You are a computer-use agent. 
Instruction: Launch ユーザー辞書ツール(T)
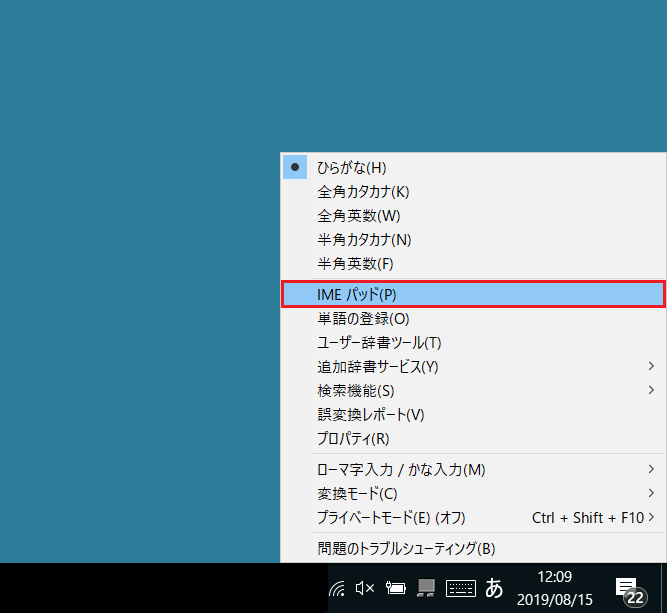coord(473,342)
